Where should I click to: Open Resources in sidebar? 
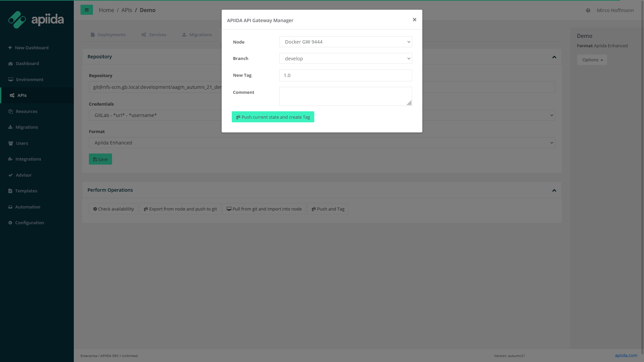26,111
